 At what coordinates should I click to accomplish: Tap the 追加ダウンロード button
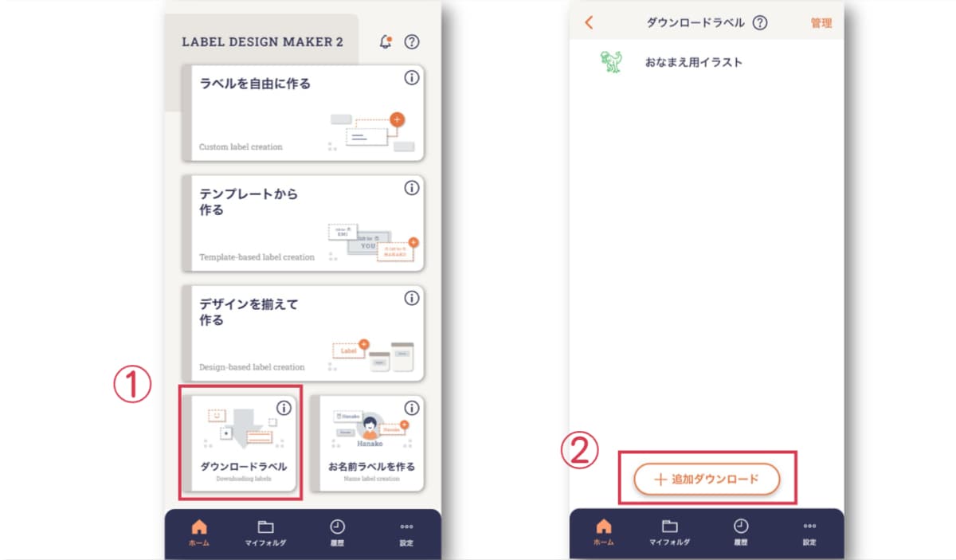(707, 480)
